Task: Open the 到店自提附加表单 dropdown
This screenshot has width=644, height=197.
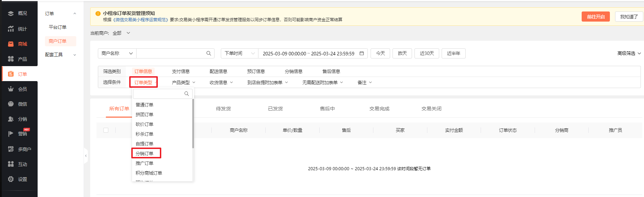Action: pyautogui.click(x=267, y=82)
